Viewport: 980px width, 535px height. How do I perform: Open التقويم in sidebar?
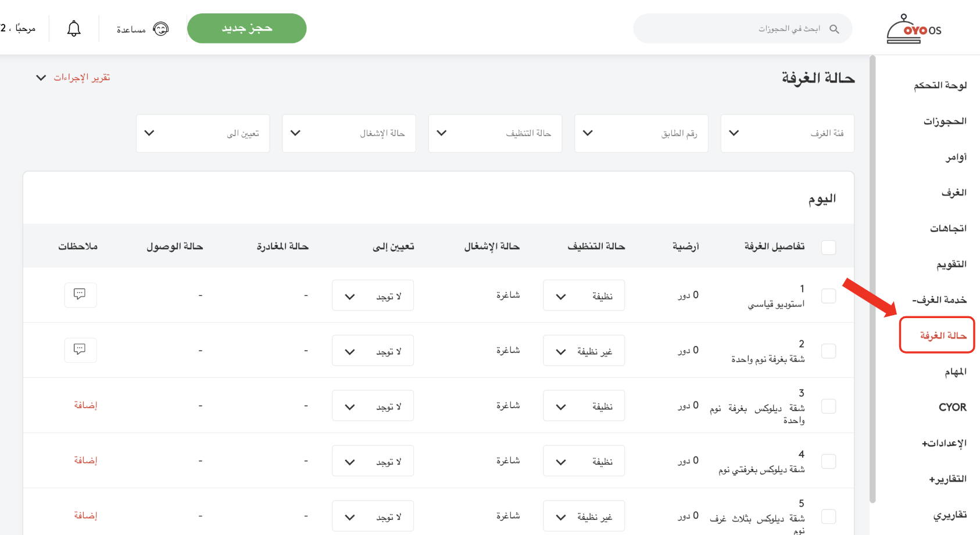[x=952, y=265]
